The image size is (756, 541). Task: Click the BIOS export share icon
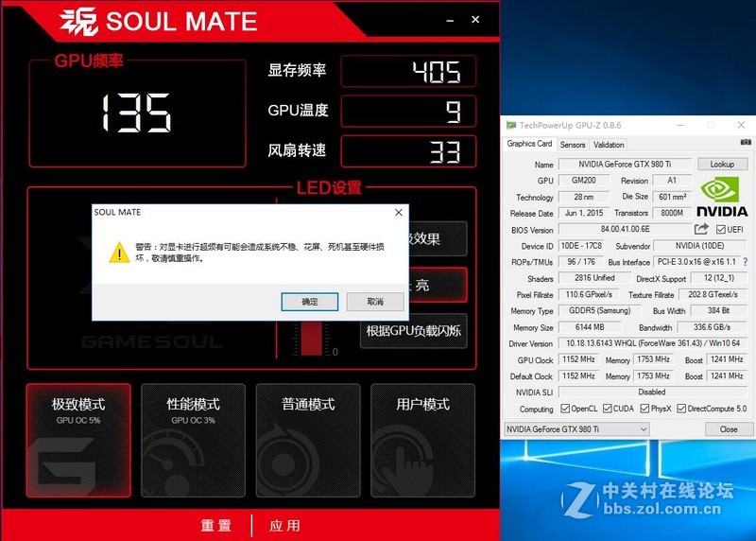pos(701,229)
